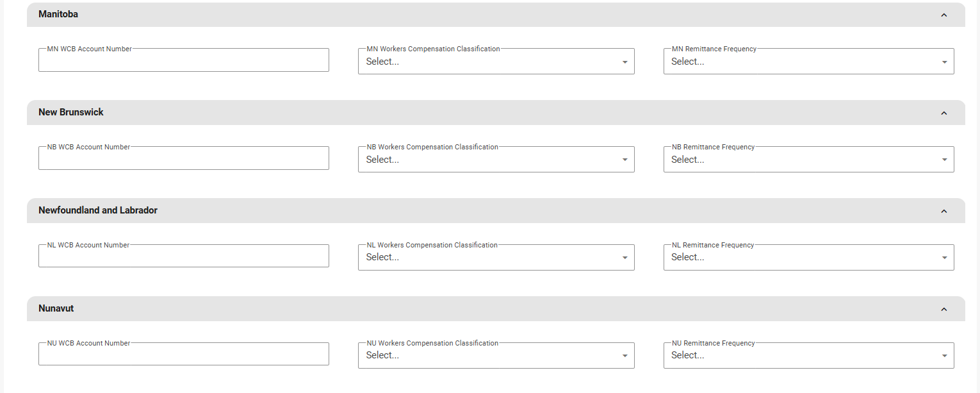Click the NB WCB Account Number field

tap(184, 158)
